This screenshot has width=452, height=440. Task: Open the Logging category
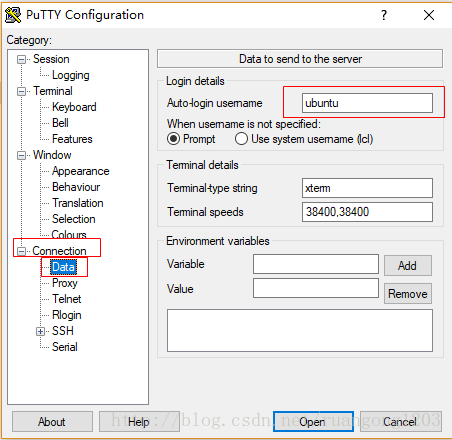tap(71, 75)
